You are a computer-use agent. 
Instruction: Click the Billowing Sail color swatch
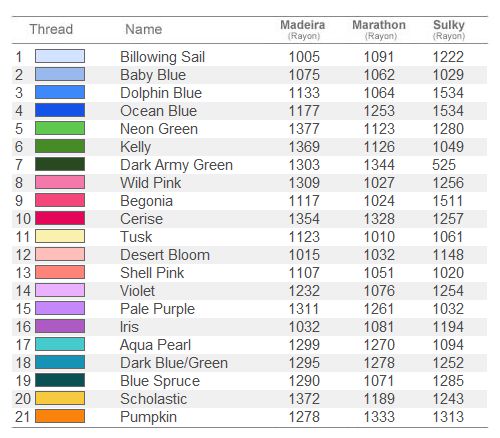click(x=60, y=56)
